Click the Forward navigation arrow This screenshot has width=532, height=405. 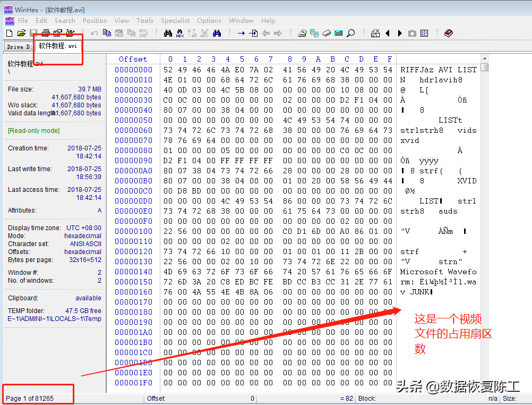coord(278,33)
